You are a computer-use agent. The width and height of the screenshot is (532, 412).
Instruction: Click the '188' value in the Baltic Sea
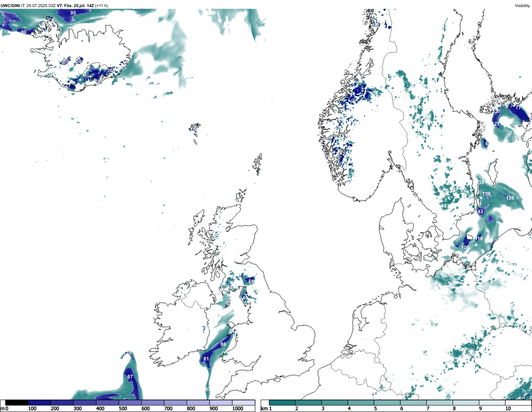click(510, 198)
